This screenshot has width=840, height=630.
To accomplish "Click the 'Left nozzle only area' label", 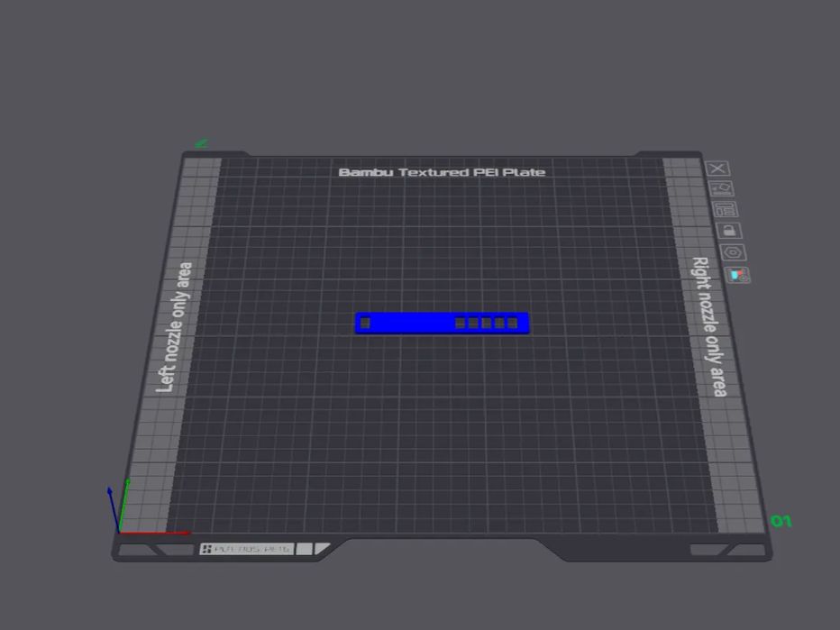I will [174, 327].
